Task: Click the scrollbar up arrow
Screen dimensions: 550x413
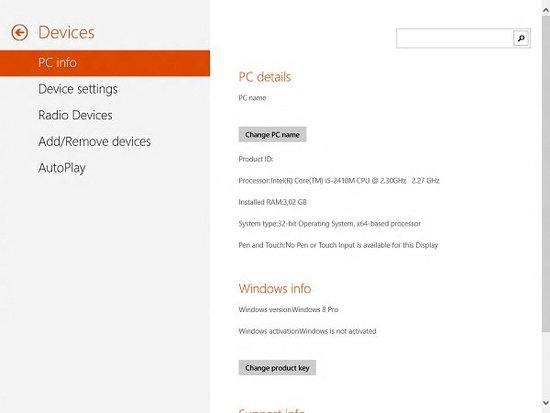Action: (x=546, y=11)
